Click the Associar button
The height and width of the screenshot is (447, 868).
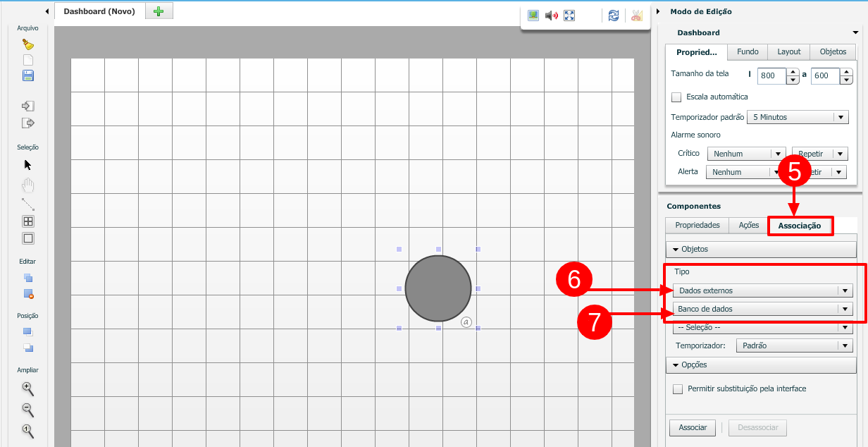[x=693, y=428]
